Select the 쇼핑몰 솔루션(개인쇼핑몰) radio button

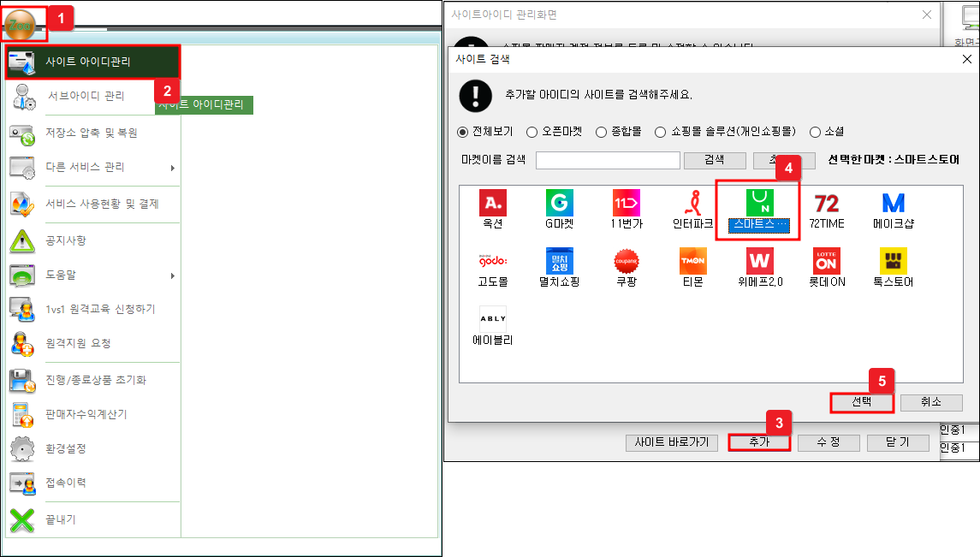click(x=660, y=133)
